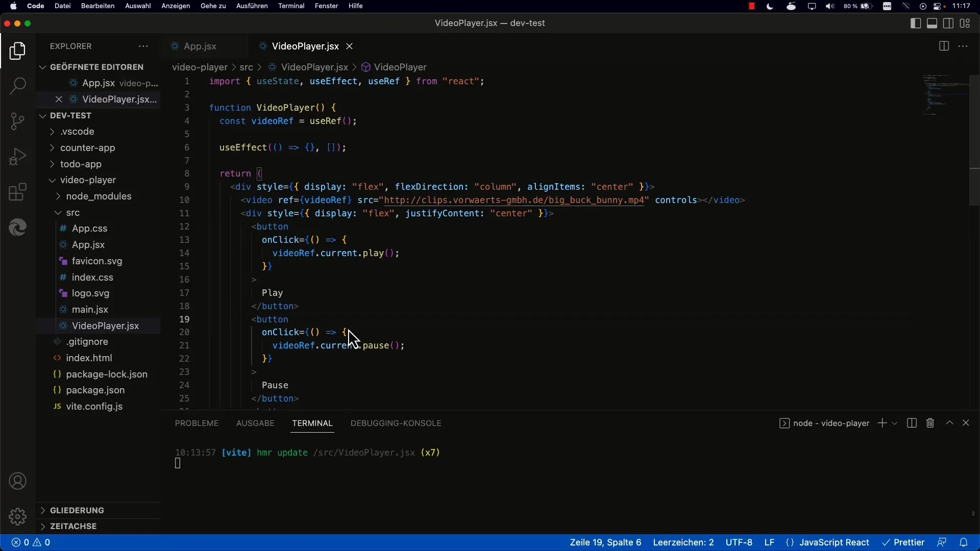The image size is (980, 551).
Task: Change end of line sequence LF
Action: tap(769, 542)
